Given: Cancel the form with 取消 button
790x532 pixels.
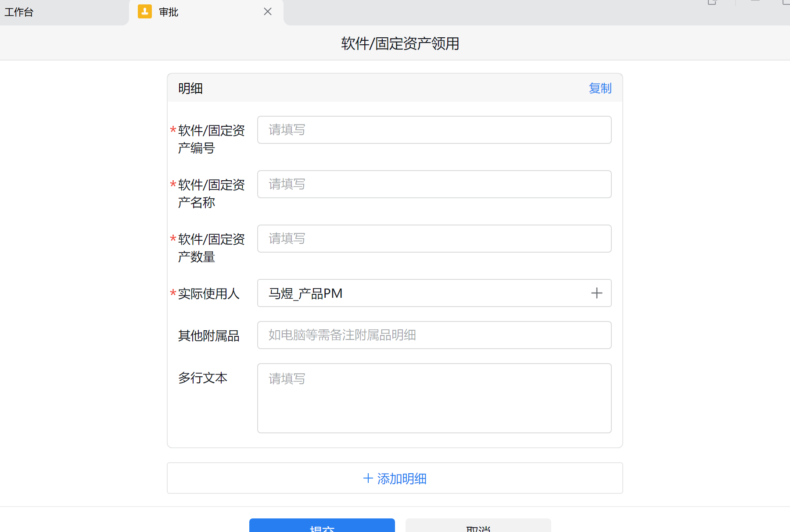Looking at the screenshot, I should coord(478,527).
